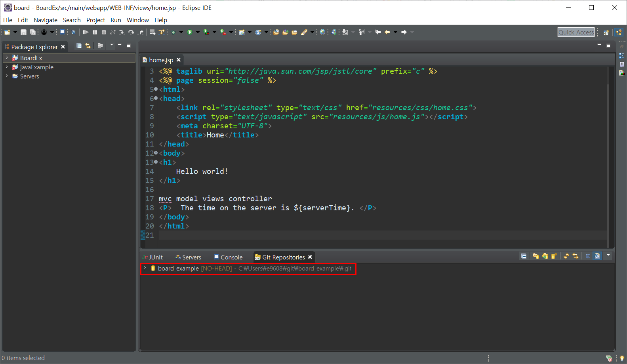
Task: Click the yellow Back navigation arrow
Action: point(387,32)
